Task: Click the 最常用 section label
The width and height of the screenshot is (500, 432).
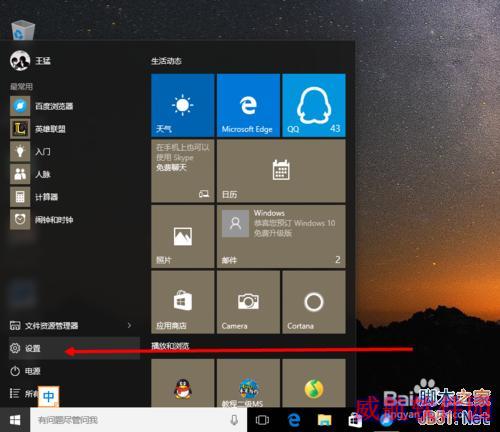Action: [x=21, y=87]
